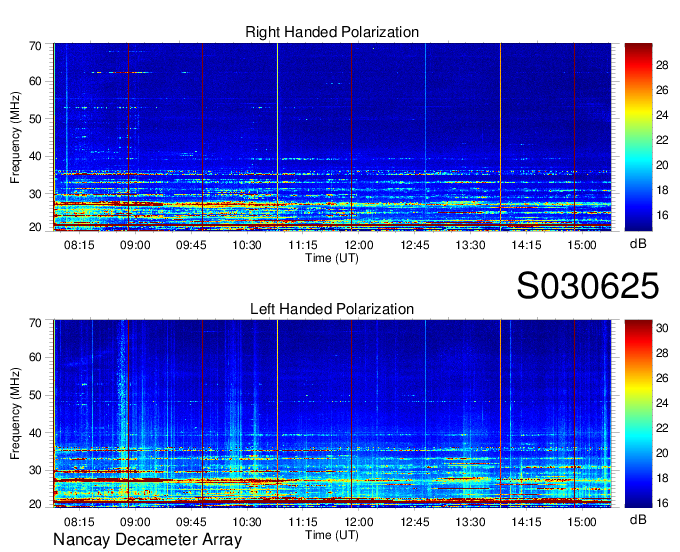This screenshot has width=680, height=552.
Task: Click the 'Left Handed Polarization' plot title
Action: pyautogui.click(x=332, y=309)
